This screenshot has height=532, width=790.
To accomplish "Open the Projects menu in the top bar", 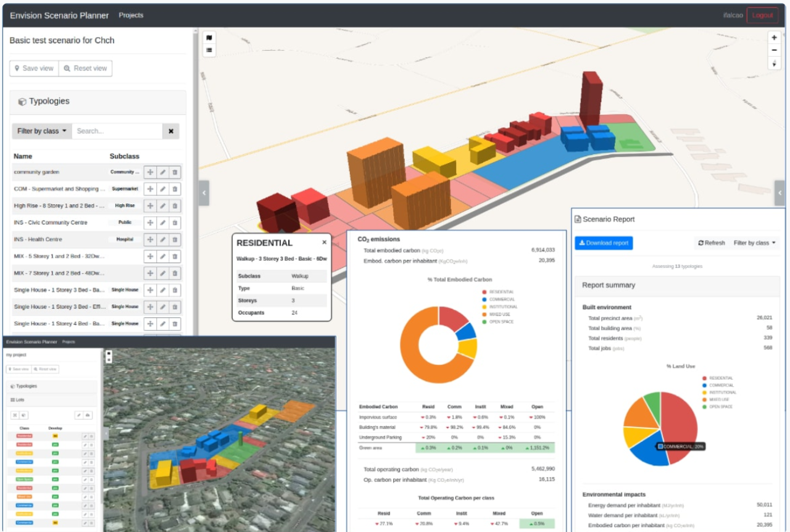I will pyautogui.click(x=130, y=15).
